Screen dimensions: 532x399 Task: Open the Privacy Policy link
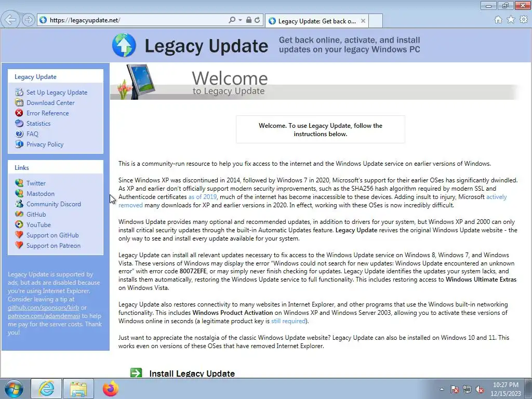point(45,144)
